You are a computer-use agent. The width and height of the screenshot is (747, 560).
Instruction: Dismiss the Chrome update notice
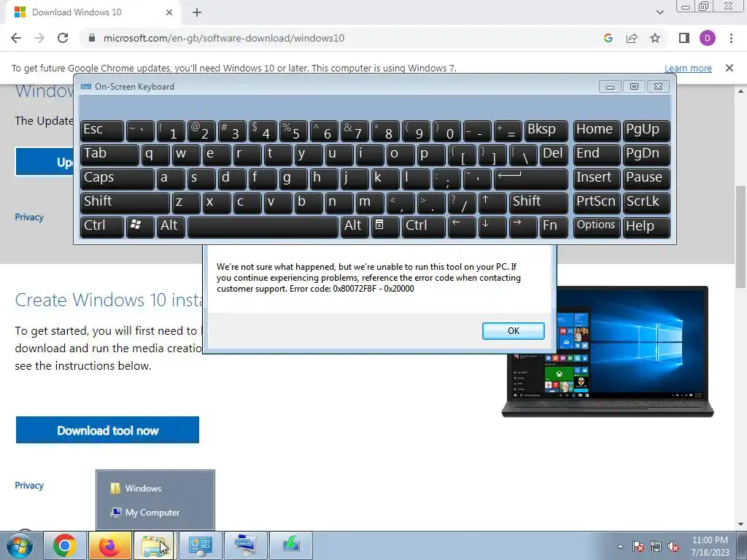coord(729,68)
